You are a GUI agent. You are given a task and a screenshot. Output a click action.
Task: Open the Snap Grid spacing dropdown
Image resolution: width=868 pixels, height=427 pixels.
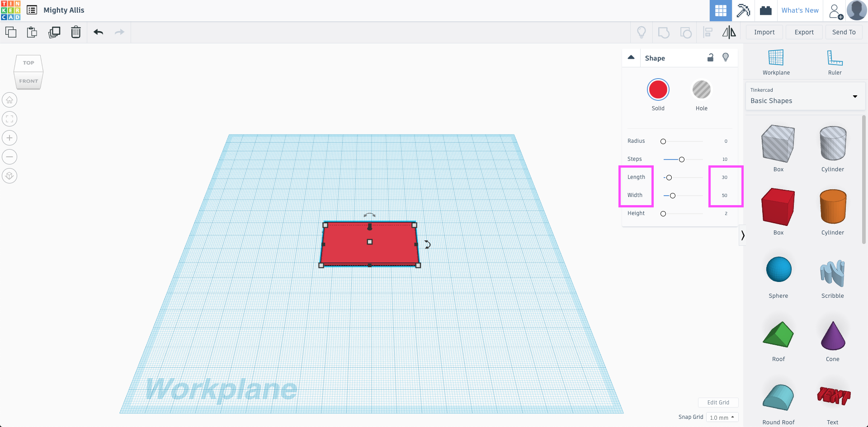722,417
